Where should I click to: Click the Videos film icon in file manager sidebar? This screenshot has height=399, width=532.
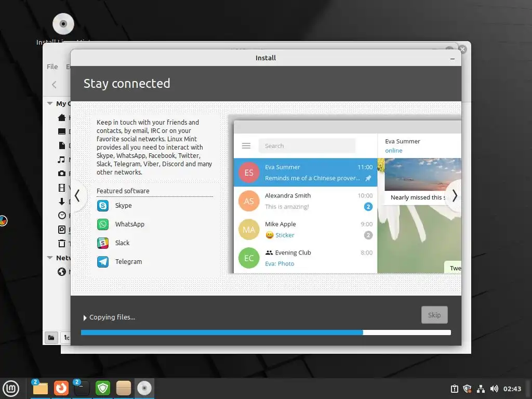[62, 188]
